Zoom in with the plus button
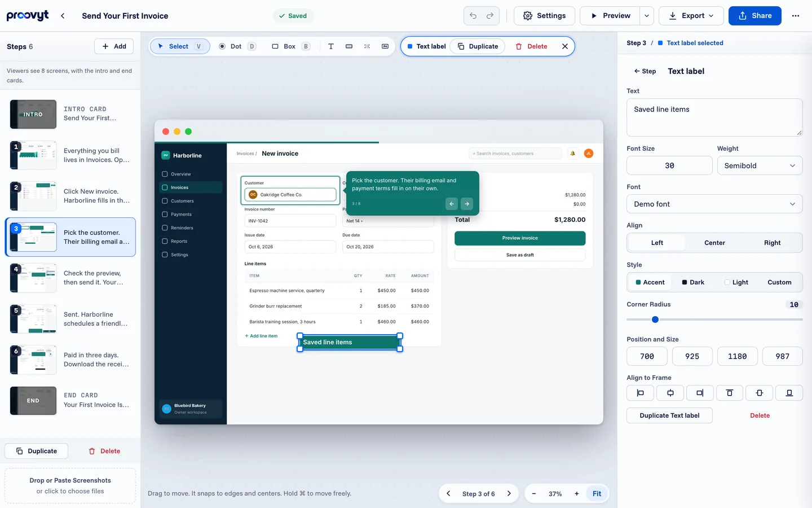812x508 pixels. (x=577, y=494)
